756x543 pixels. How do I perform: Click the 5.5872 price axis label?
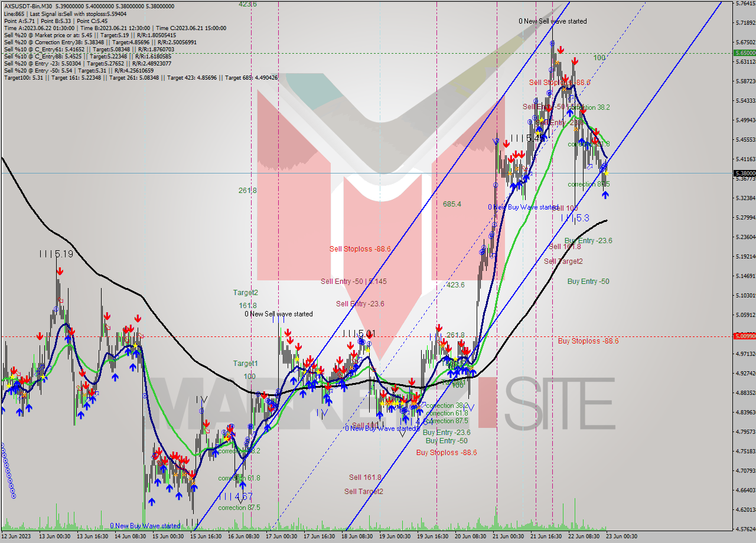pos(745,81)
